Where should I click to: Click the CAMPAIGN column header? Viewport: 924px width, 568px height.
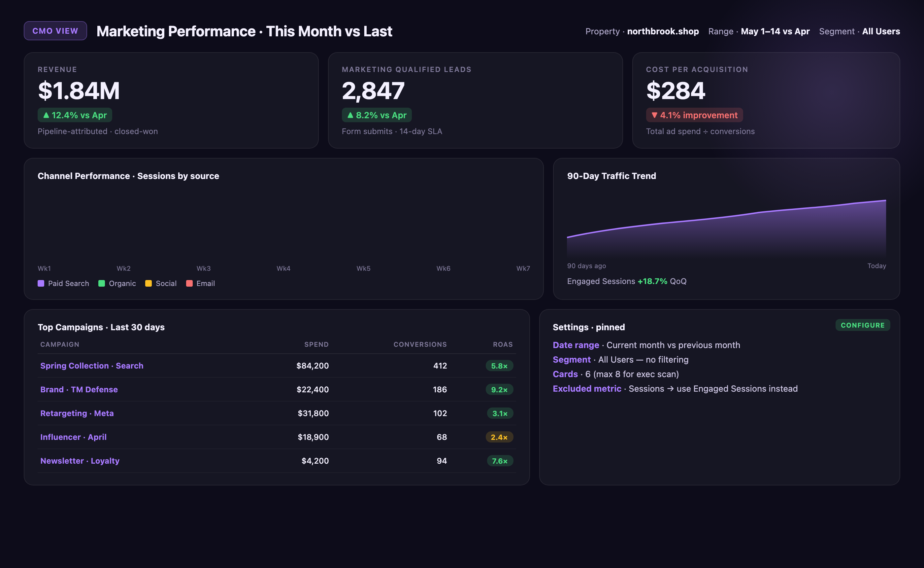60,344
